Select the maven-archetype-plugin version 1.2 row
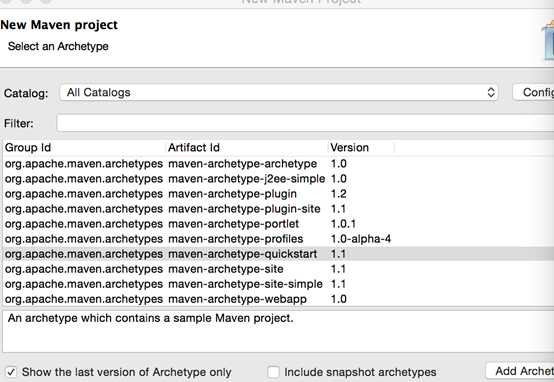Image resolution: width=554 pixels, height=382 pixels. point(278,194)
